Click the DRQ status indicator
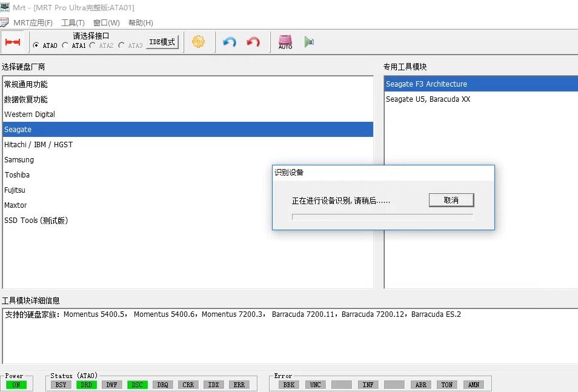 click(x=162, y=385)
